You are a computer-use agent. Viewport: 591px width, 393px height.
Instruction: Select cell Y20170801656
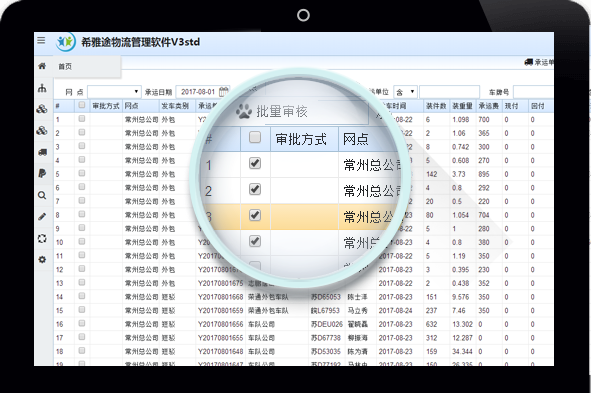click(x=220, y=324)
